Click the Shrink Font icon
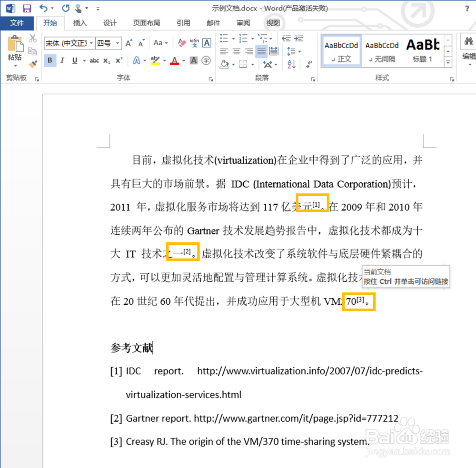 tap(141, 43)
